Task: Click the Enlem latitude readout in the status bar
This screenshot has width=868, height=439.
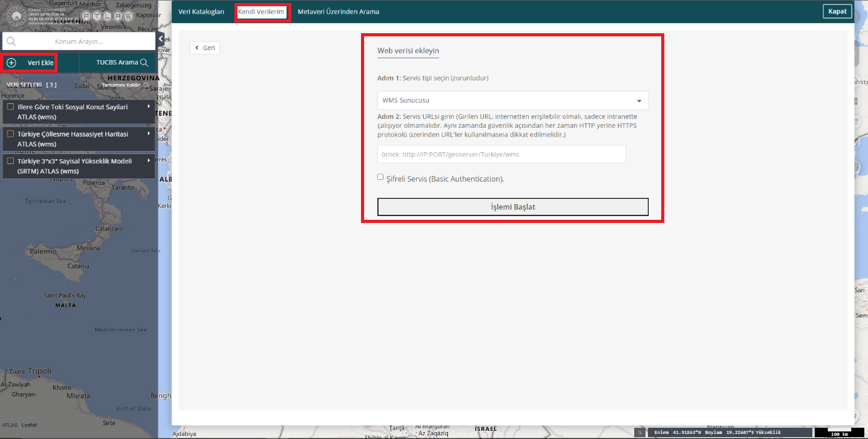Action: point(677,433)
